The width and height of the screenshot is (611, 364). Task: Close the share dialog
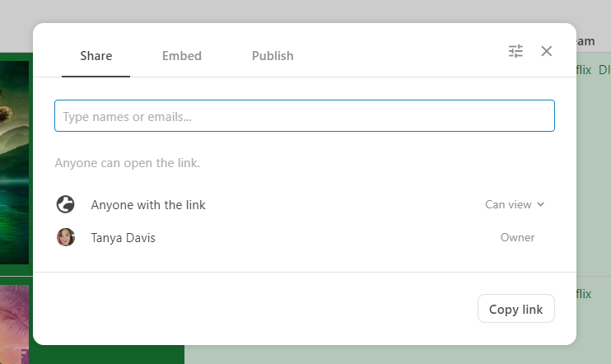547,51
